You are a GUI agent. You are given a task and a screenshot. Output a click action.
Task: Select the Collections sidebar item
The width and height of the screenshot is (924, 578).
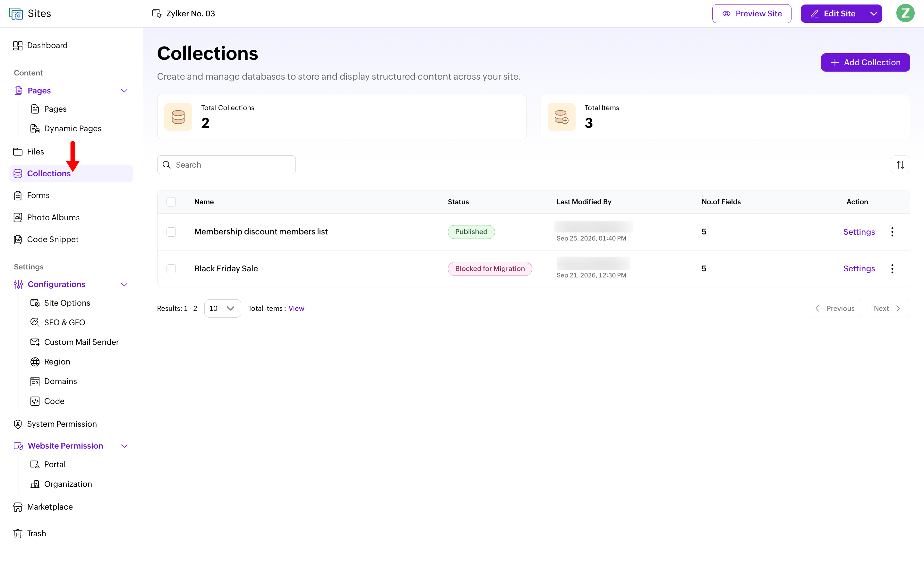71,173
